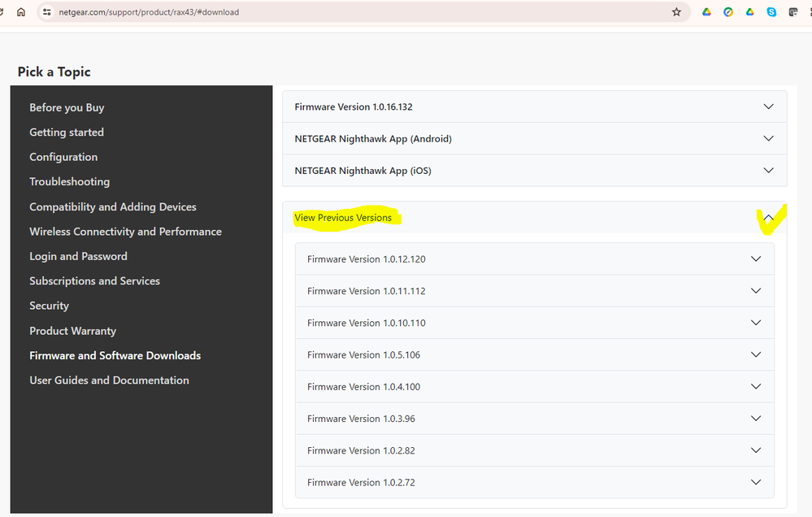Click the netgear.com URL in address bar
Screen dimensions: 812x517
(x=149, y=12)
